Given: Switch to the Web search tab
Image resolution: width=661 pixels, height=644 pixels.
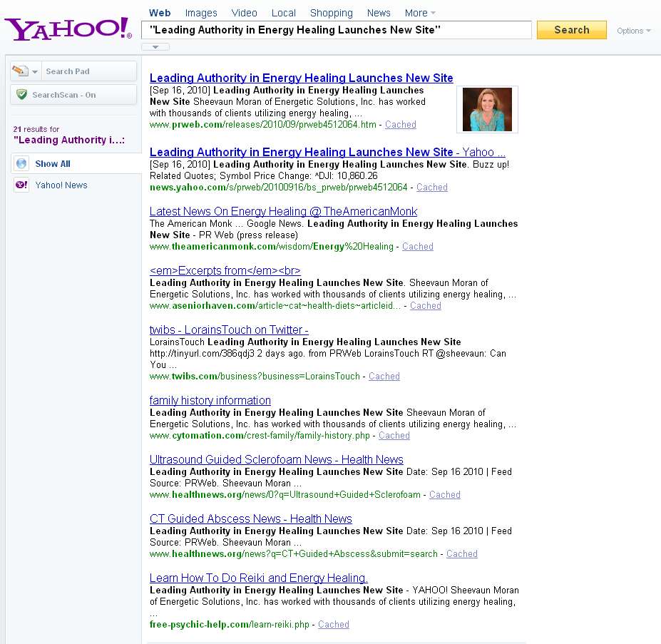Looking at the screenshot, I should click(160, 13).
